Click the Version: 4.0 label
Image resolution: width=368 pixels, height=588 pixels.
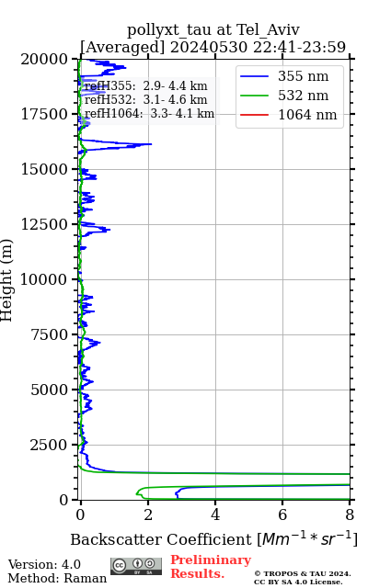44,564
